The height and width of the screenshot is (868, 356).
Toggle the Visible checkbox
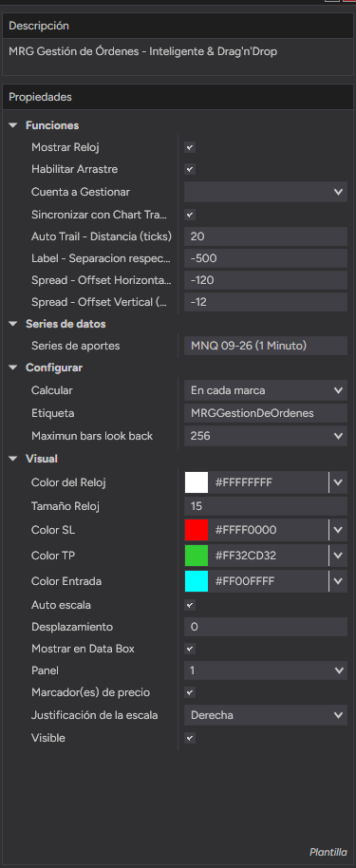click(190, 739)
